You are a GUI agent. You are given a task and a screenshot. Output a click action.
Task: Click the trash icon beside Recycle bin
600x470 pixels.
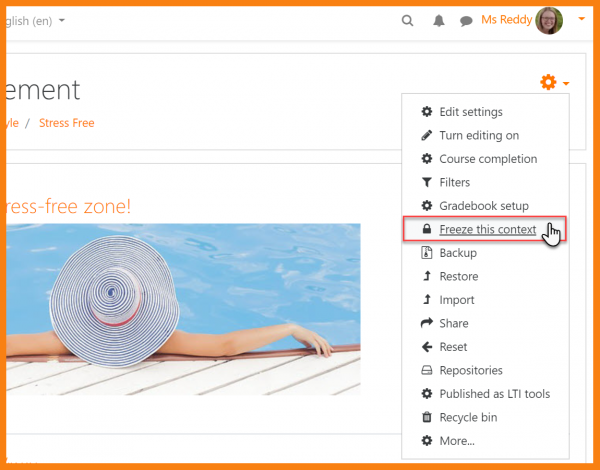pyautogui.click(x=427, y=418)
